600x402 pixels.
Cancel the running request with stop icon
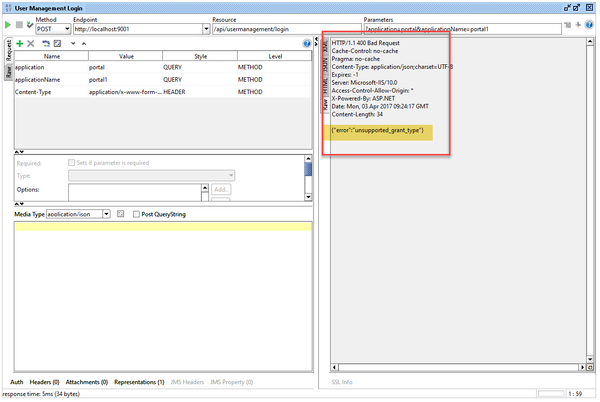click(19, 28)
